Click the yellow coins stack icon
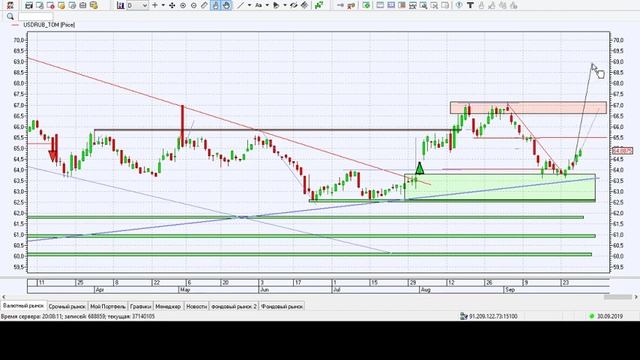This screenshot has width=640, height=360. [x=93, y=5]
